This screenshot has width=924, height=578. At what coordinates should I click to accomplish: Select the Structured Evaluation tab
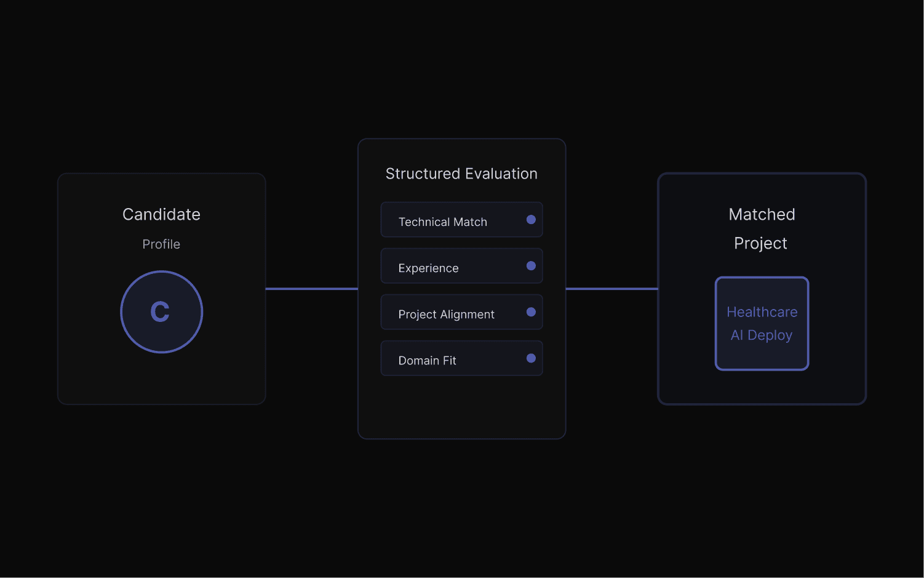(461, 174)
